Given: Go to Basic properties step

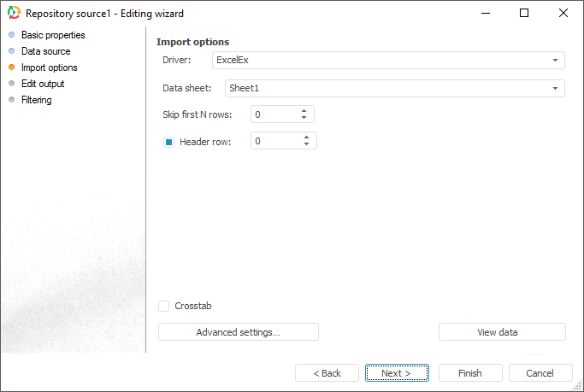Looking at the screenshot, I should click(52, 35).
